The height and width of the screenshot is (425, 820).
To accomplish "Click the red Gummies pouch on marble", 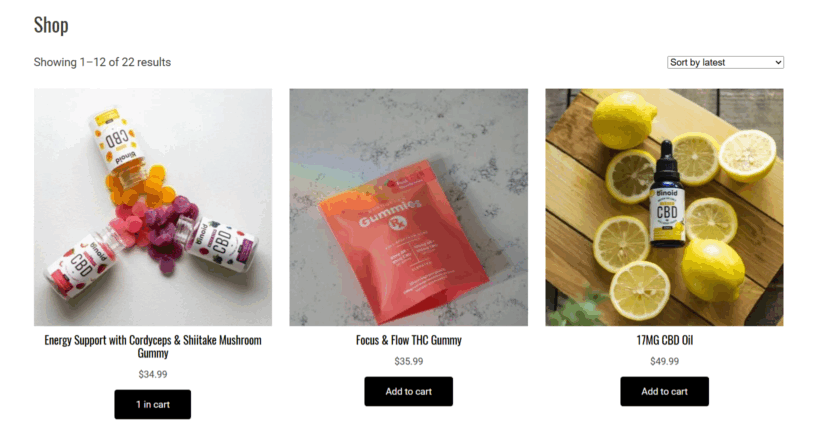I will (404, 240).
